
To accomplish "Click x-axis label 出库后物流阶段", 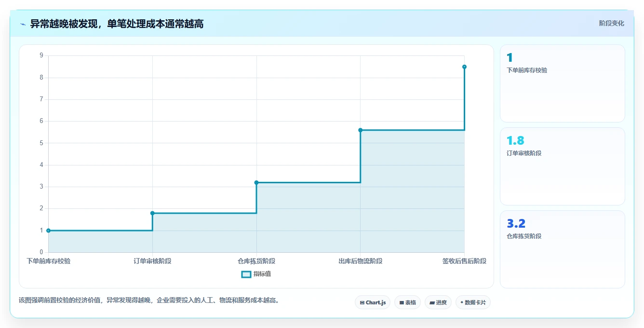I will (x=361, y=261).
